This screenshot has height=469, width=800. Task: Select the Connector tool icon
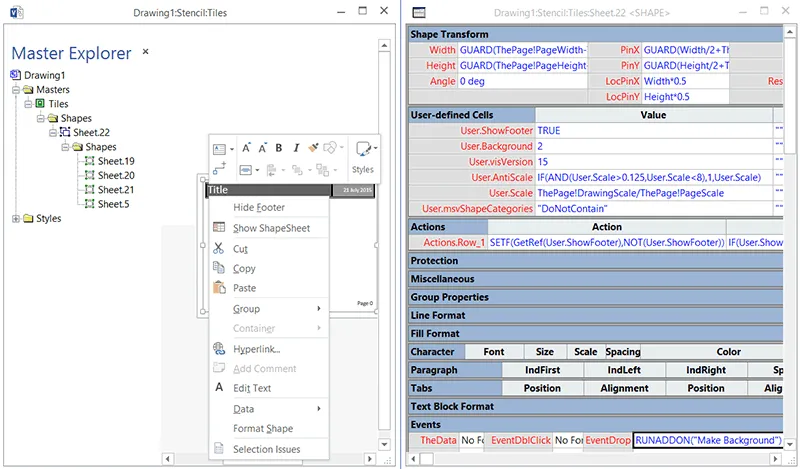pyautogui.click(x=220, y=169)
